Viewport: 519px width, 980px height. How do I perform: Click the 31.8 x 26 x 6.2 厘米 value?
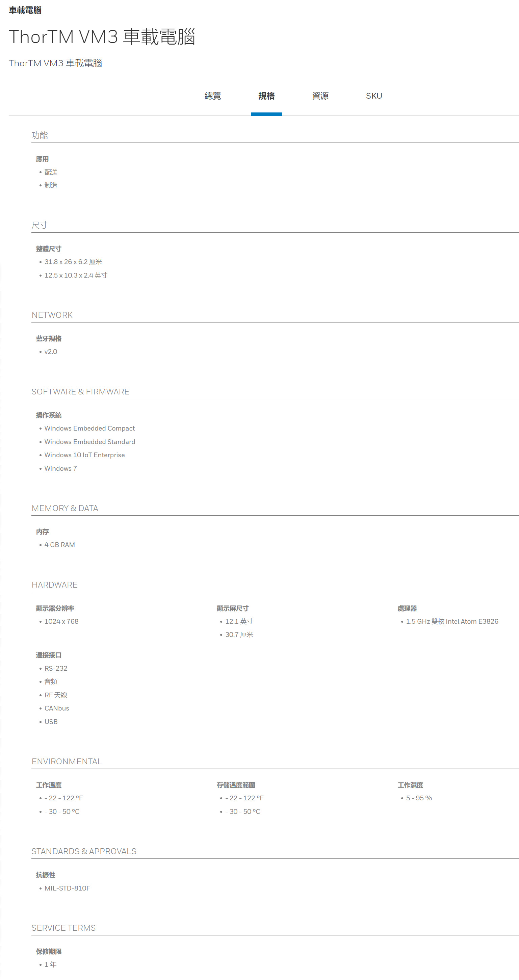(x=73, y=262)
